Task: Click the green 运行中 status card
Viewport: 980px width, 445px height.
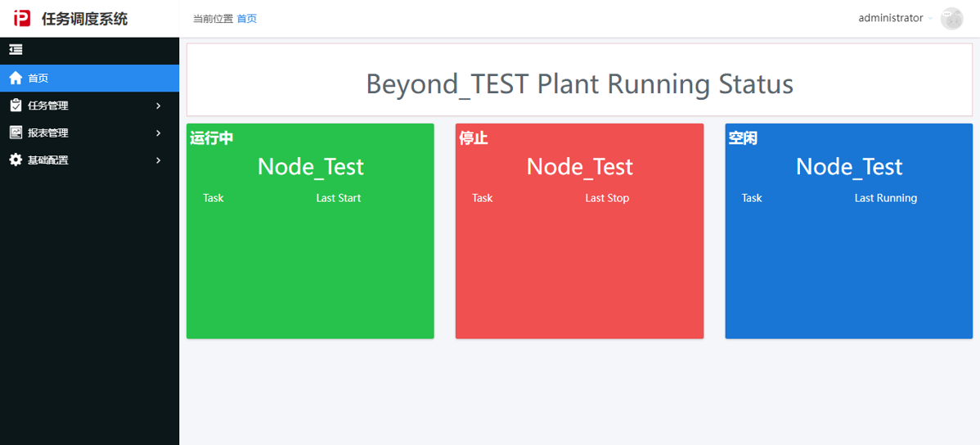Action: point(310,231)
